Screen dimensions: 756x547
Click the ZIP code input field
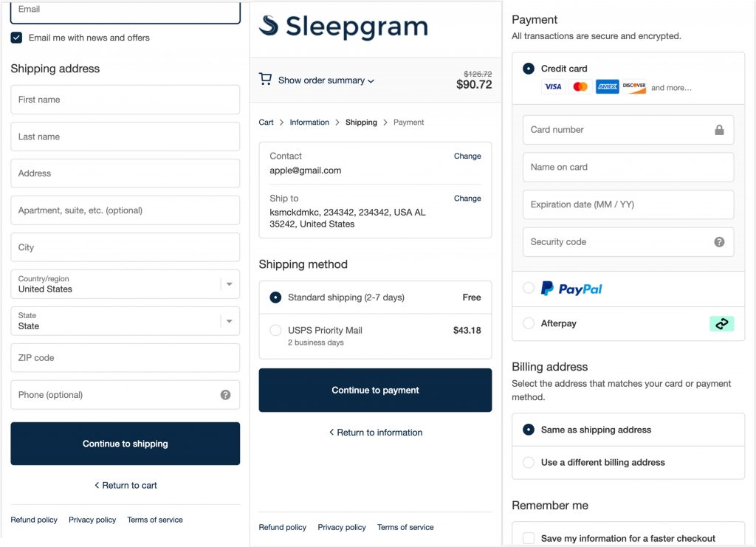[x=125, y=358]
